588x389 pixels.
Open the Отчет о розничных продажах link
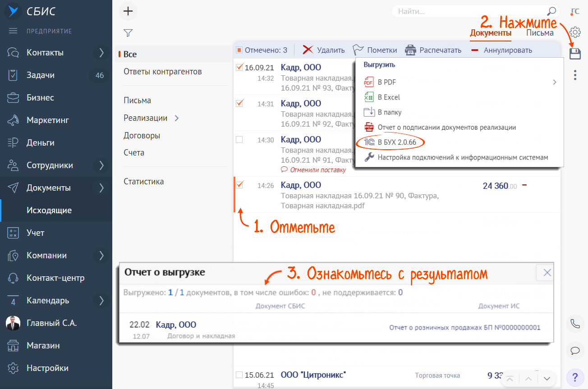point(464,328)
